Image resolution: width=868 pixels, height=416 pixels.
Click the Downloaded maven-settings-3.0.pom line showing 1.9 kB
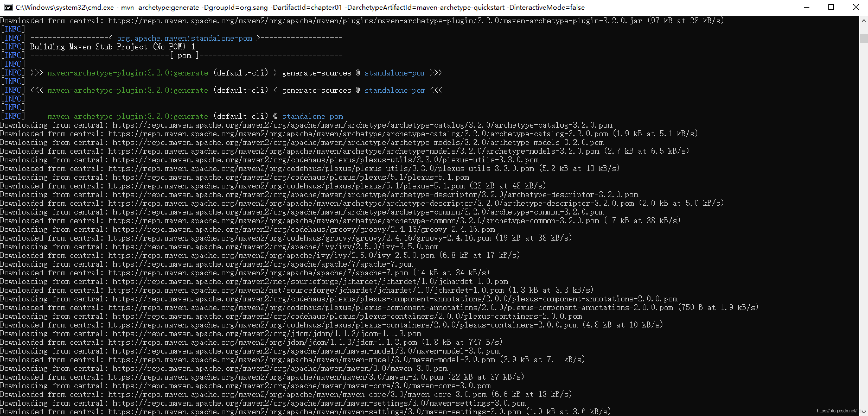click(x=305, y=412)
